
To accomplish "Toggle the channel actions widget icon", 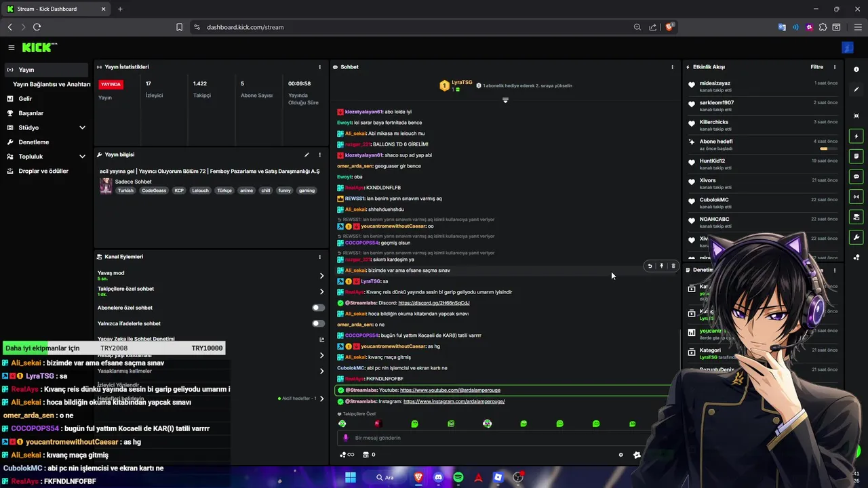I will click(856, 217).
